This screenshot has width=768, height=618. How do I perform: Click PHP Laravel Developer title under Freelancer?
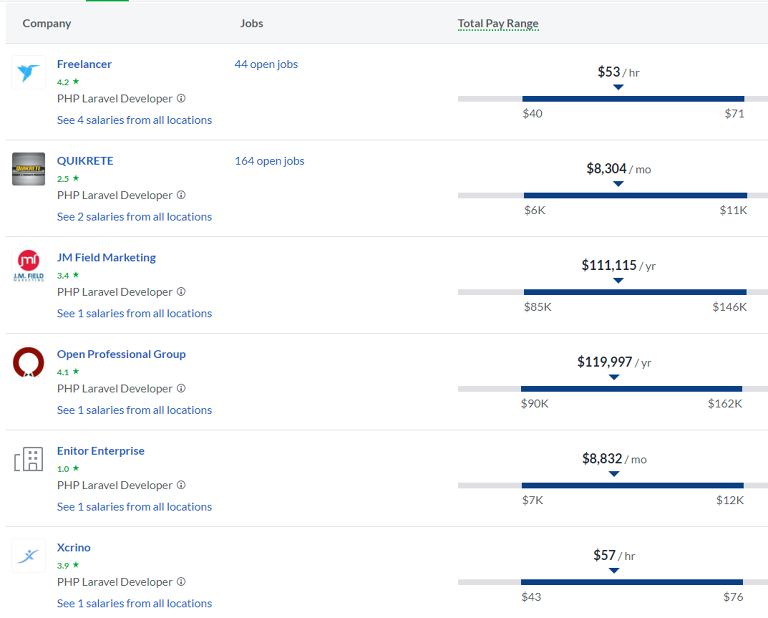coord(115,98)
